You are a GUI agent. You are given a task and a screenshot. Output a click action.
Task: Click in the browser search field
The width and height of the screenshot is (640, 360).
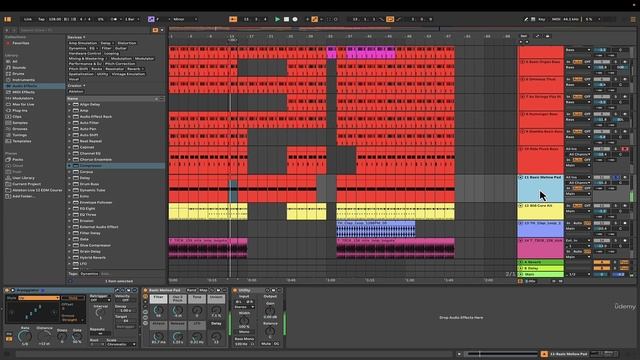point(84,30)
